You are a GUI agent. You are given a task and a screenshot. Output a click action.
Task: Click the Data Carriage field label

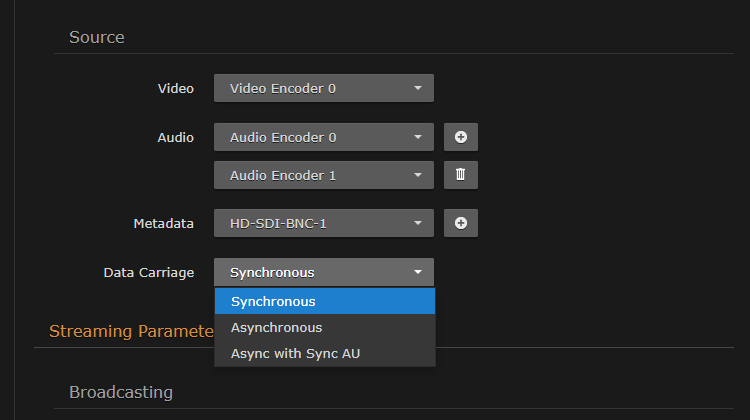(148, 272)
